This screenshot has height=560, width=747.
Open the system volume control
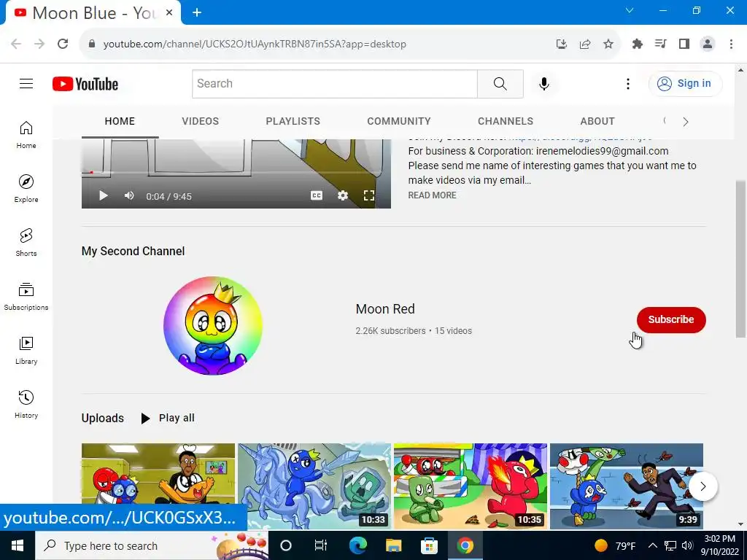coord(687,545)
